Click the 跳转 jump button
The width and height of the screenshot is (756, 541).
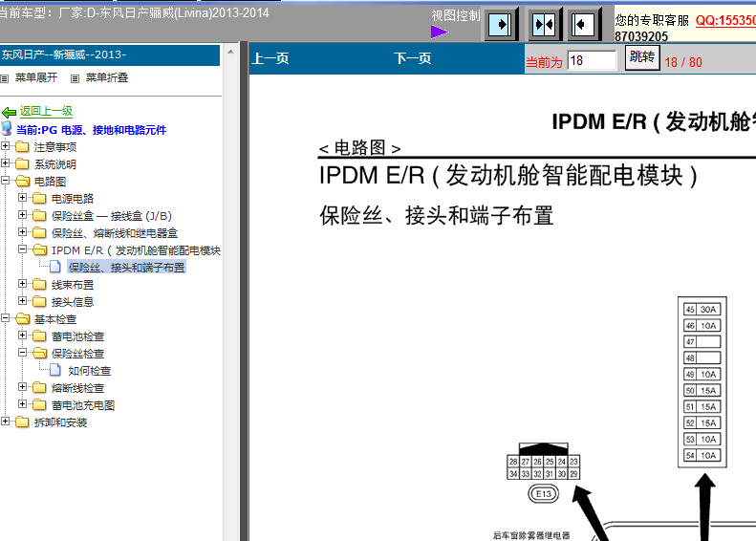coord(642,58)
